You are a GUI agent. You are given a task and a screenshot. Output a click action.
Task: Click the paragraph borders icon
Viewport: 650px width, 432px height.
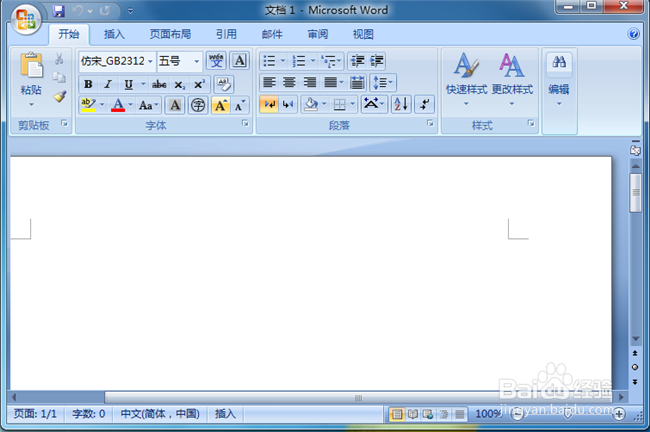[x=340, y=104]
